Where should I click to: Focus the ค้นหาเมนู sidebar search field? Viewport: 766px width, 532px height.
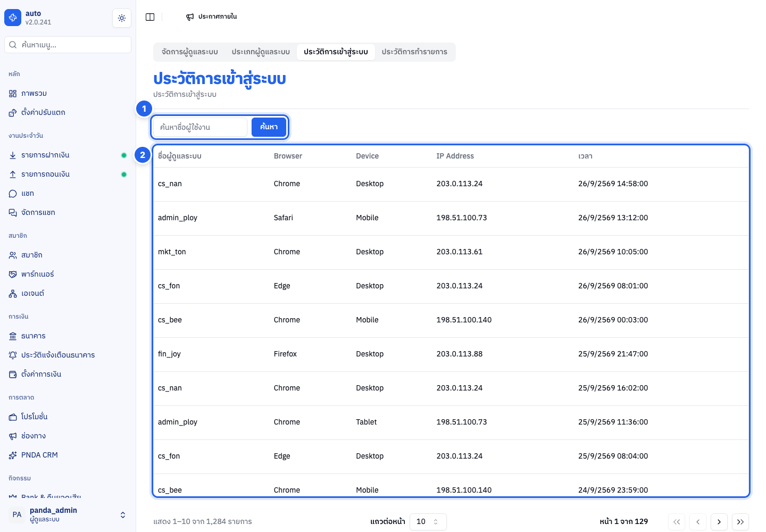(68, 45)
